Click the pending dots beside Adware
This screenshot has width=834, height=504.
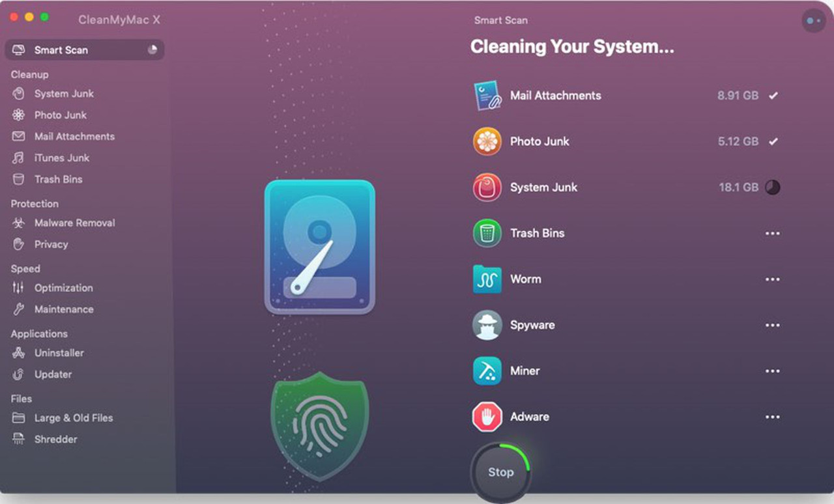[x=773, y=417]
